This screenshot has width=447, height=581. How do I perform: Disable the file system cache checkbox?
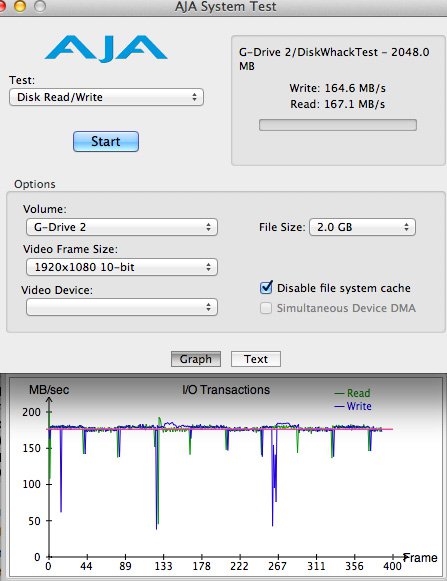click(x=266, y=288)
